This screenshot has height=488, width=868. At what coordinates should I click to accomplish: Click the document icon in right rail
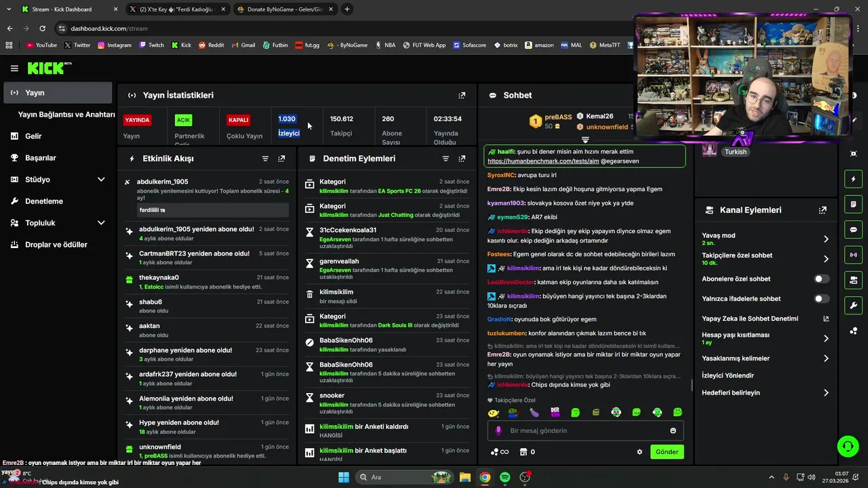[x=853, y=204]
